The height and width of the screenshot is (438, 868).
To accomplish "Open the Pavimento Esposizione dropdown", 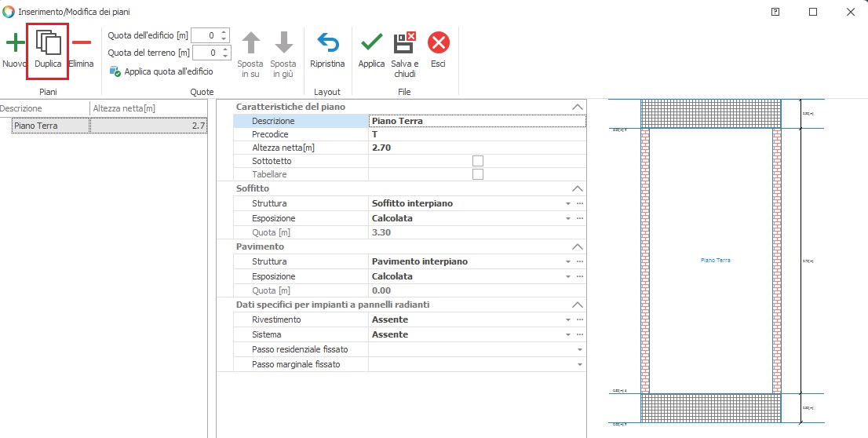I will 567,277.
